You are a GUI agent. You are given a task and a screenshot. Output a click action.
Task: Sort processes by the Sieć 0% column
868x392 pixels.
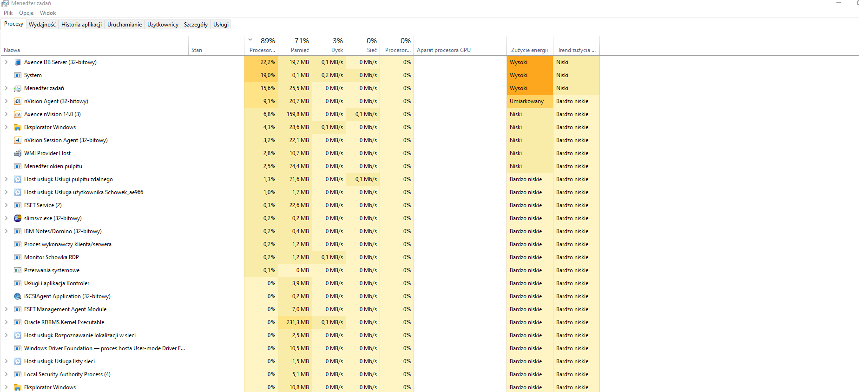pyautogui.click(x=363, y=46)
